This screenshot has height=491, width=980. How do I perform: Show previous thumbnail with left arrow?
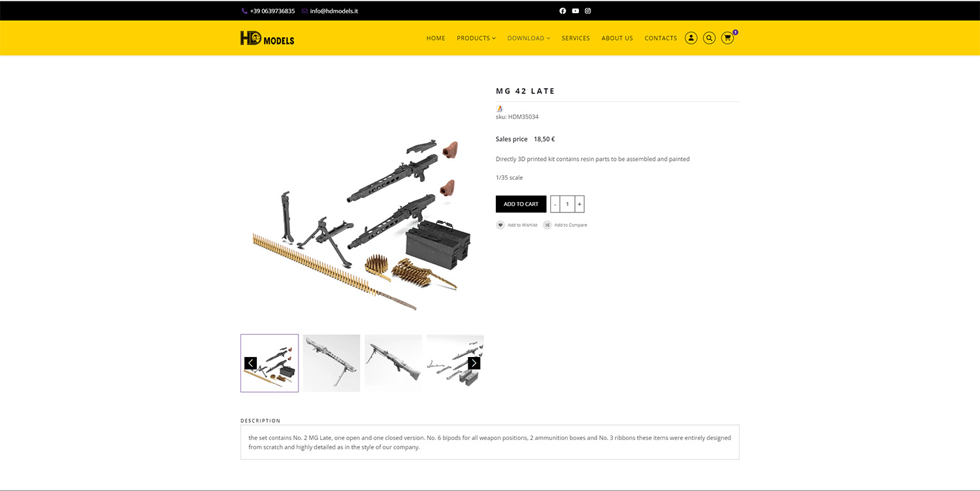pyautogui.click(x=250, y=363)
